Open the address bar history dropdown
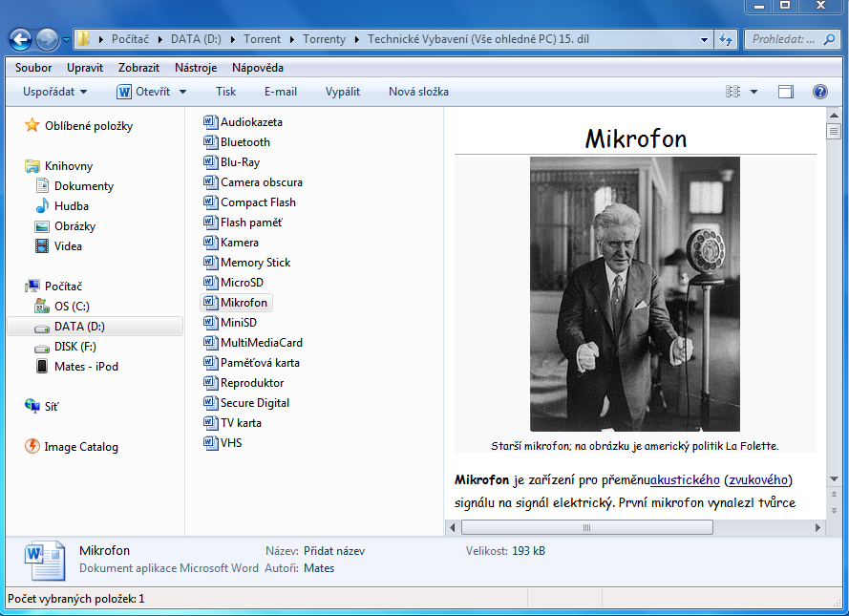This screenshot has height=616, width=849. 704,40
